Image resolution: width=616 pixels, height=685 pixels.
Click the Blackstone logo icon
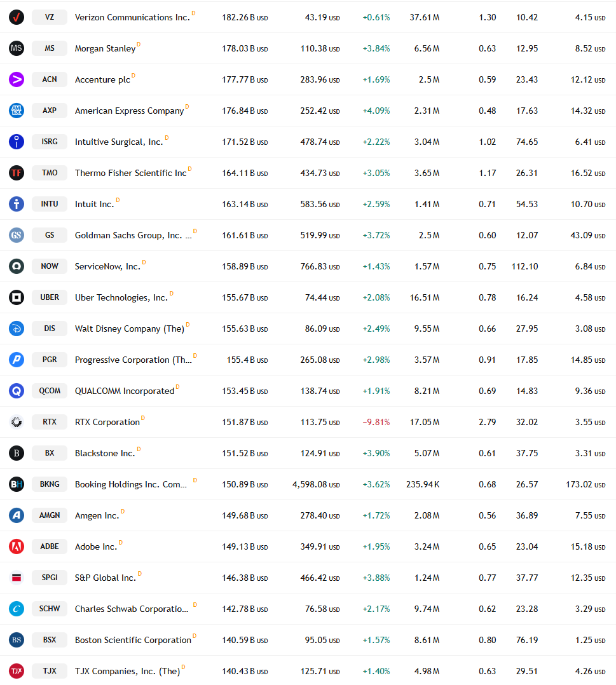coord(17,453)
